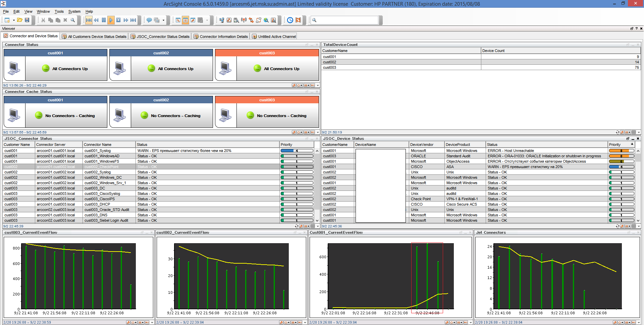Click the Open folder toolbar icon
The image size is (644, 325).
pos(20,20)
